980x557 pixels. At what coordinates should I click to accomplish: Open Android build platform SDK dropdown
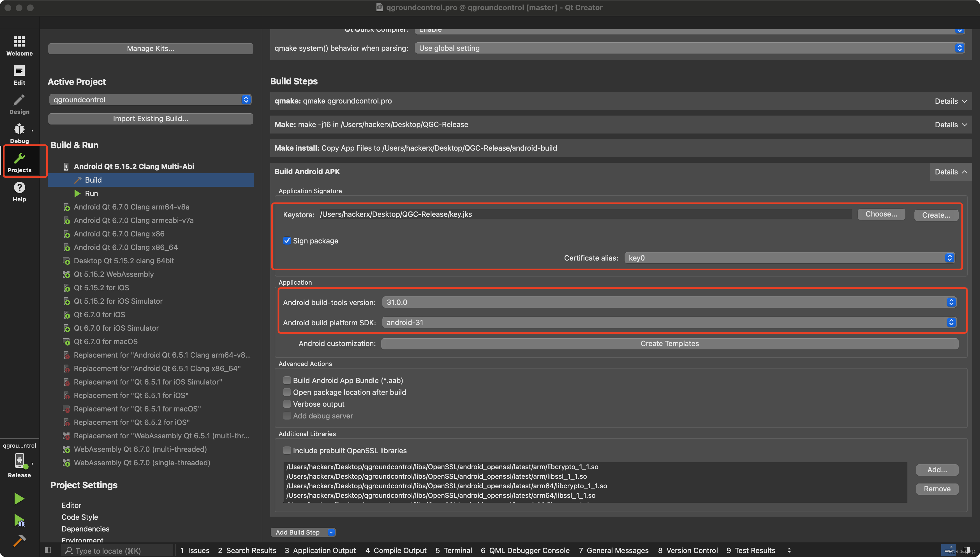coord(669,323)
